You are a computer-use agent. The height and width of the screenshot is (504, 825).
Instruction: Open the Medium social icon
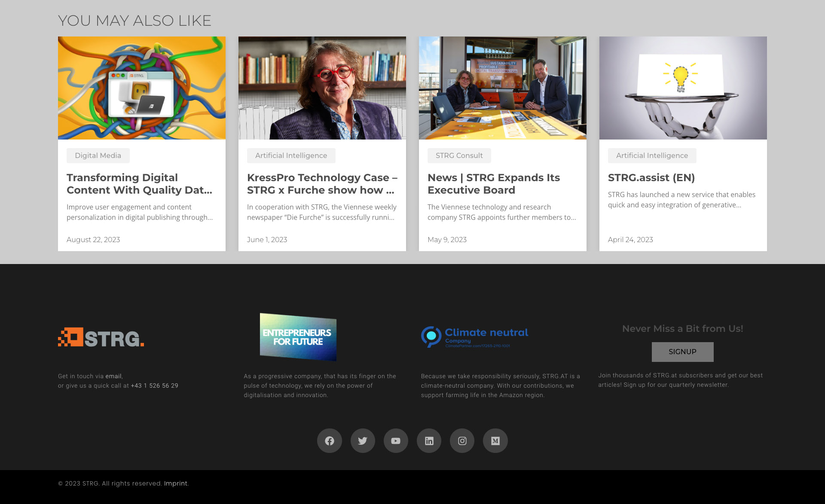[495, 440]
